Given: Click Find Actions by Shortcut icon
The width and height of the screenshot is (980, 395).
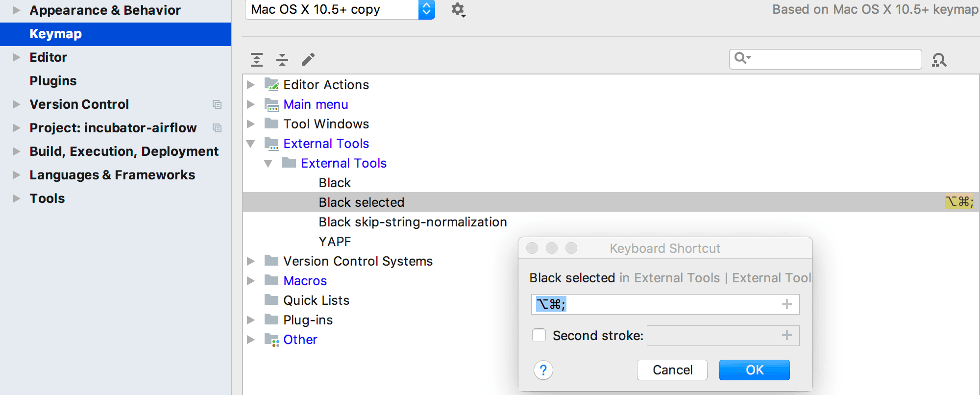Looking at the screenshot, I should [939, 60].
